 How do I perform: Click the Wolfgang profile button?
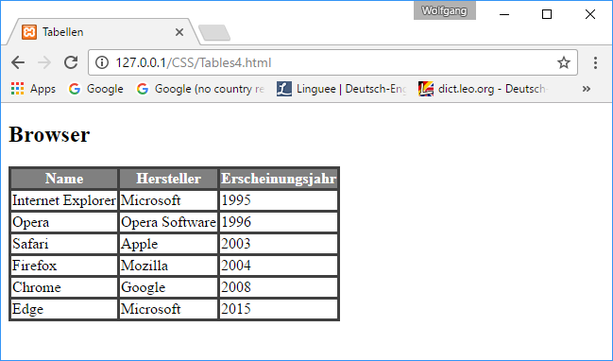(x=445, y=11)
